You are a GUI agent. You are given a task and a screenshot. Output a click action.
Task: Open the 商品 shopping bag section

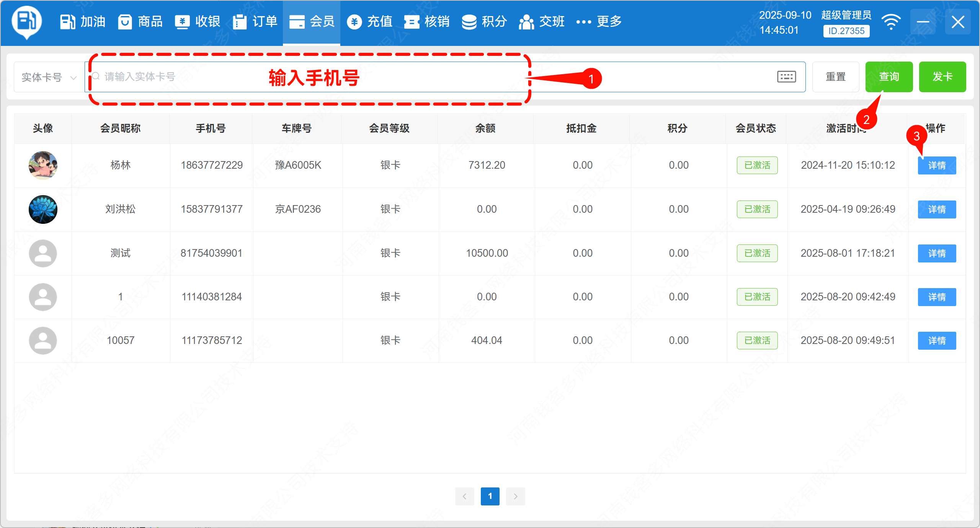pyautogui.click(x=140, y=22)
